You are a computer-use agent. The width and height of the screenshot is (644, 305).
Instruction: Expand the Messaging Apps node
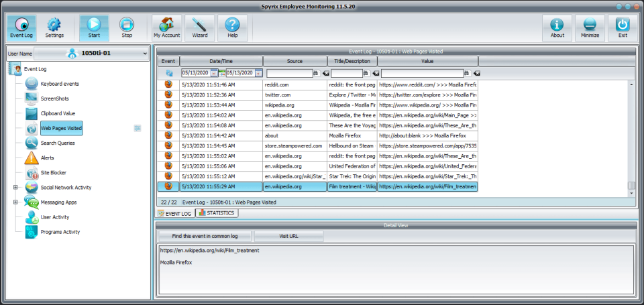pyautogui.click(x=15, y=202)
